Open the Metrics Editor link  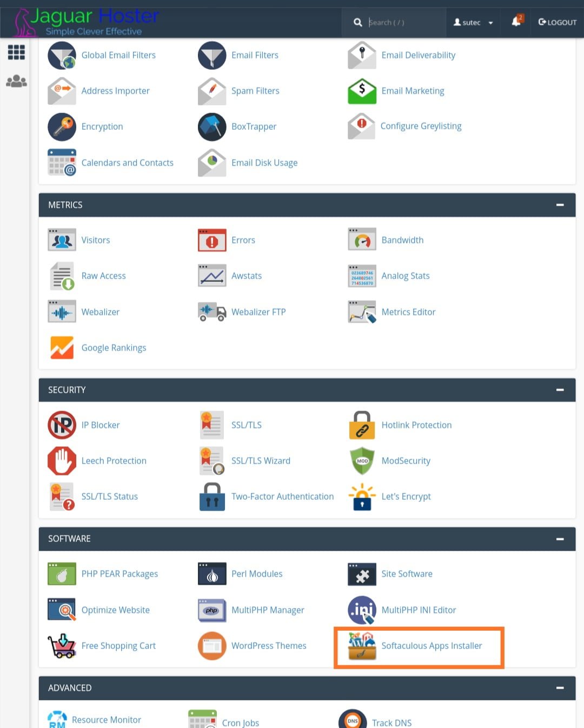[408, 312]
